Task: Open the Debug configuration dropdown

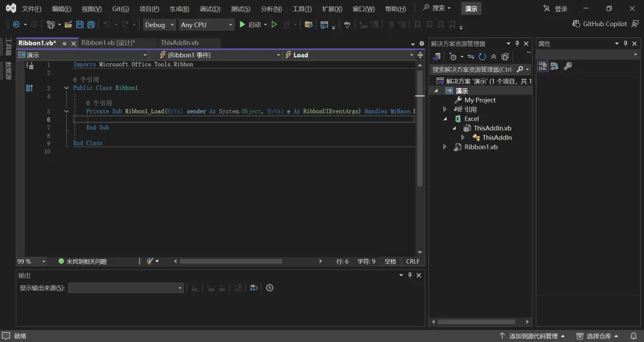Action: click(159, 24)
